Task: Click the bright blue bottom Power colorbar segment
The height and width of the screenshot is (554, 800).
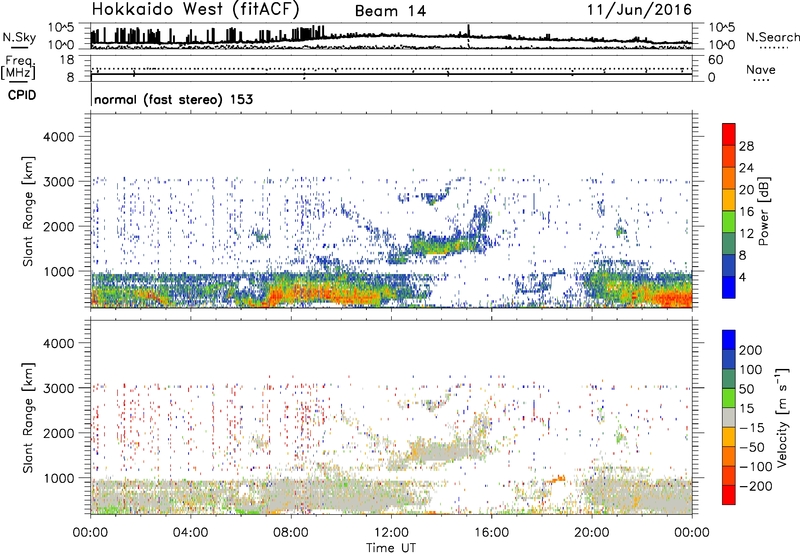Action: (x=729, y=287)
